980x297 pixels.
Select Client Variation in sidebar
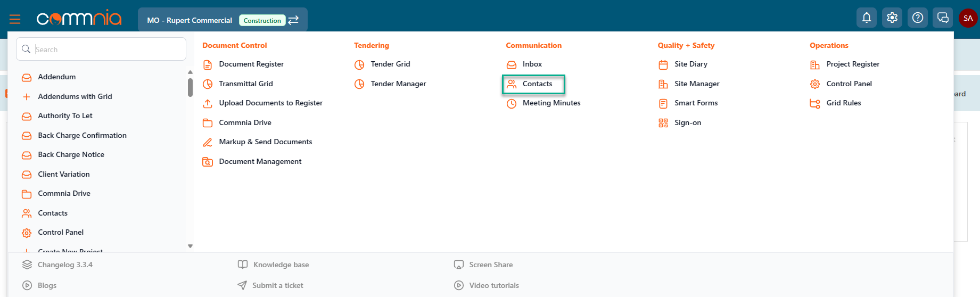[x=63, y=174]
